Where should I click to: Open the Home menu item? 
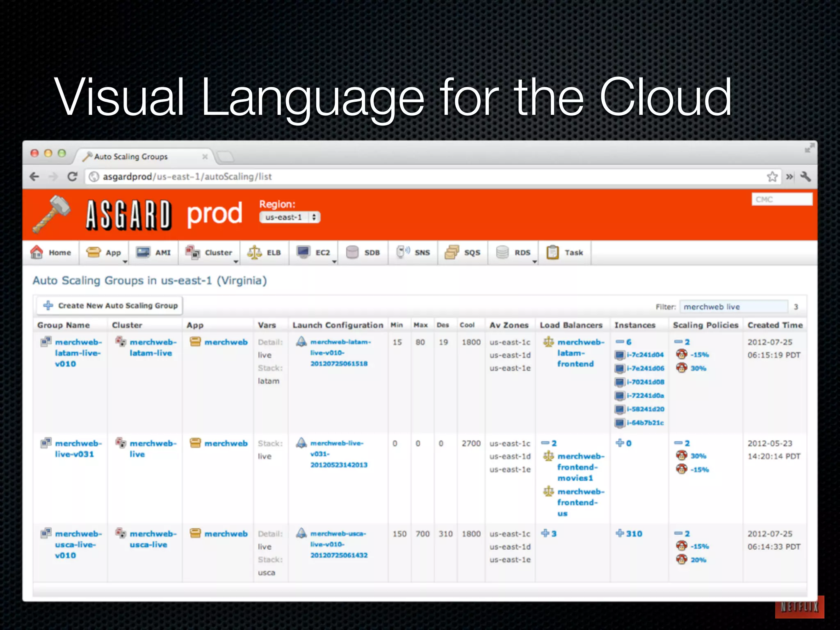point(51,253)
